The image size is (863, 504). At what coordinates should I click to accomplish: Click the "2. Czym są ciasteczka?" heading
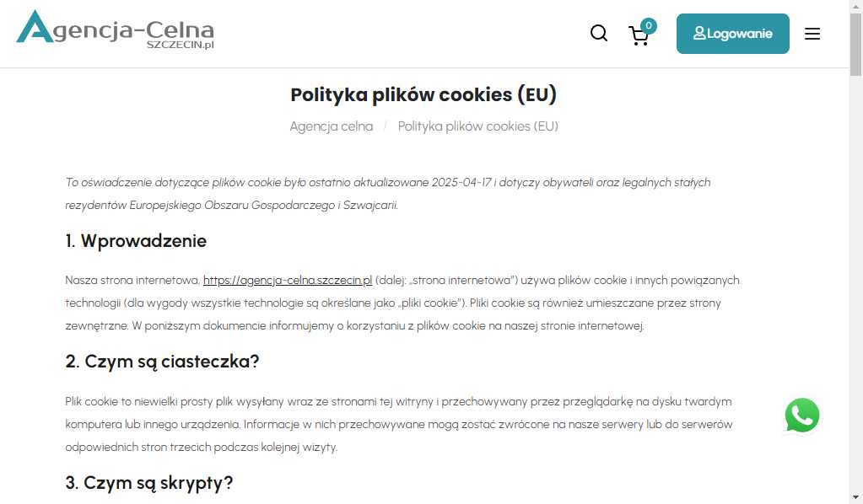162,362
